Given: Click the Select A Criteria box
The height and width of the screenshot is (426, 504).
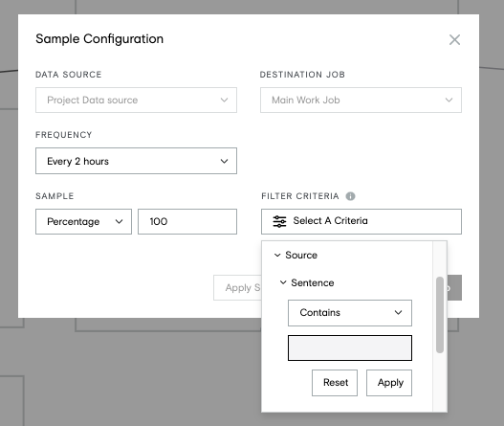Looking at the screenshot, I should coord(362,221).
